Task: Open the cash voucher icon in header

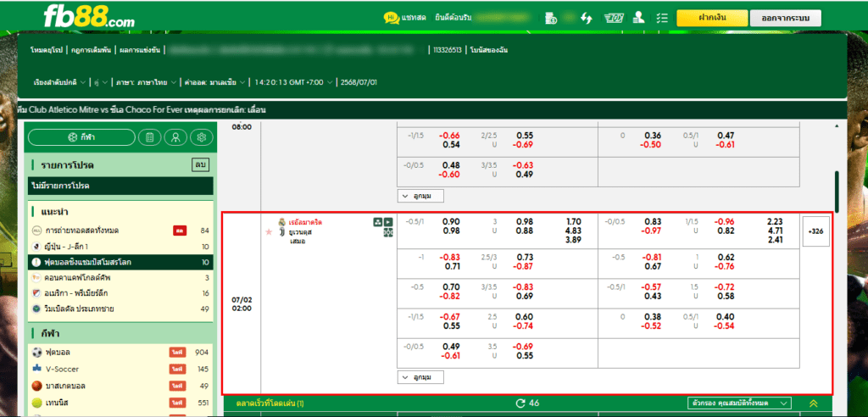Action: [614, 18]
